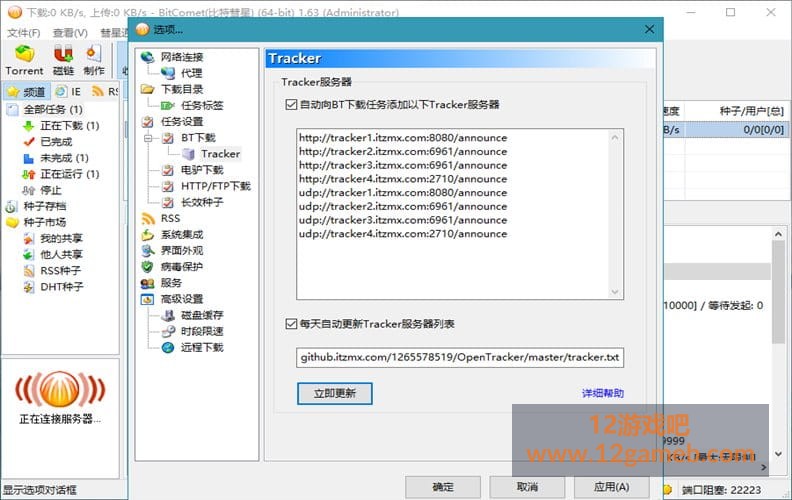Screen dimensions: 792x500
Task: Open the RSS options icon
Action: [147, 219]
